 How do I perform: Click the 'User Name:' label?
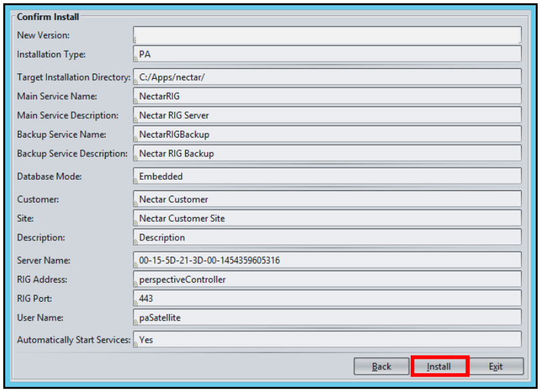40,318
